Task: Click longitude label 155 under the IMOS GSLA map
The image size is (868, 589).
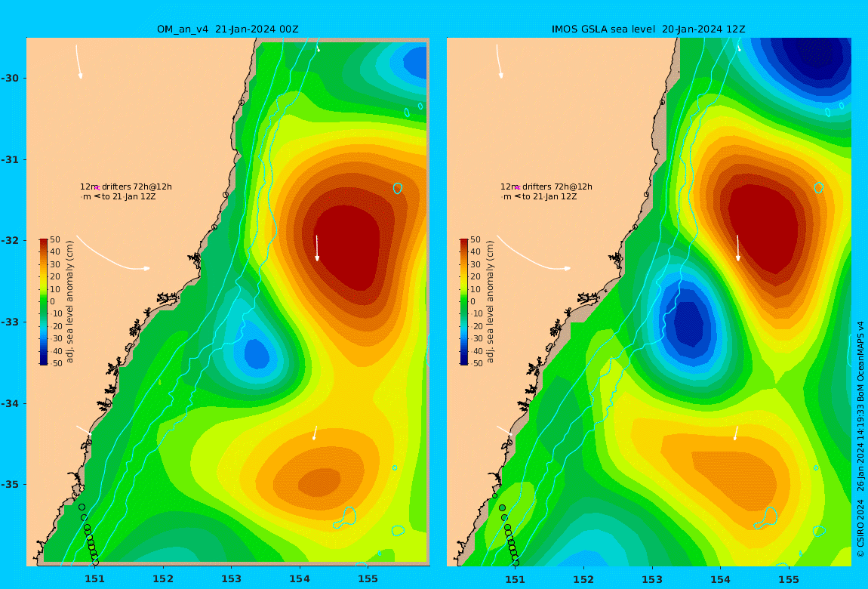Action: (x=788, y=579)
